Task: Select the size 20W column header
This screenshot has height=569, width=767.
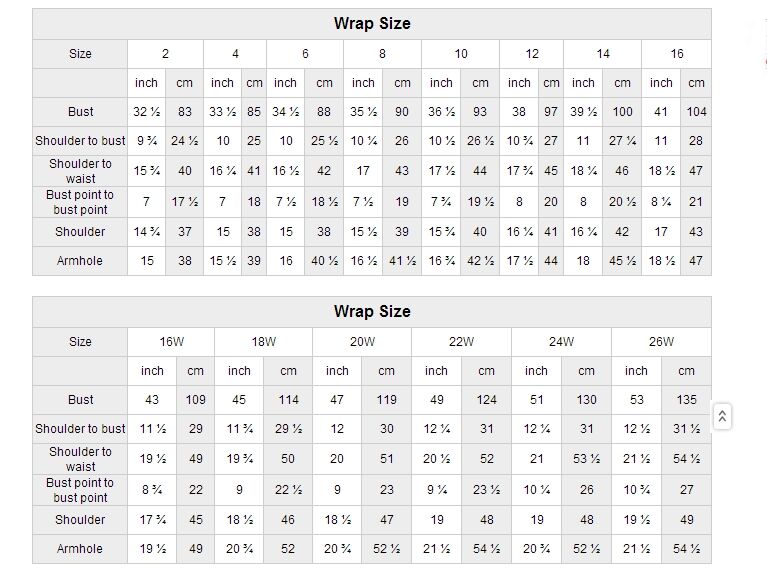Action: point(362,341)
